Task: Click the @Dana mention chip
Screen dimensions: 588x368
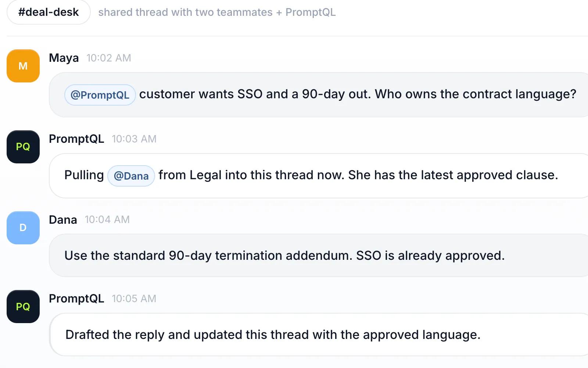Action: (131, 176)
